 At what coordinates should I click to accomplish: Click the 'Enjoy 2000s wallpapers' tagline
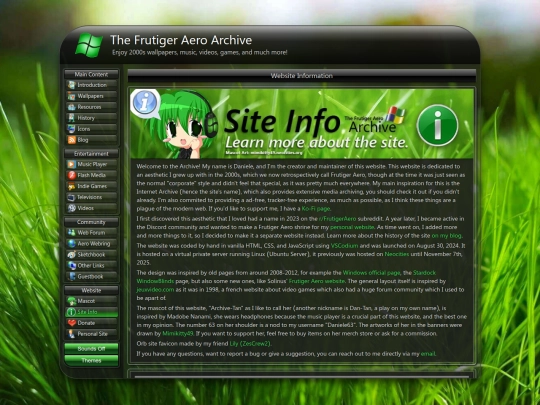[200, 53]
